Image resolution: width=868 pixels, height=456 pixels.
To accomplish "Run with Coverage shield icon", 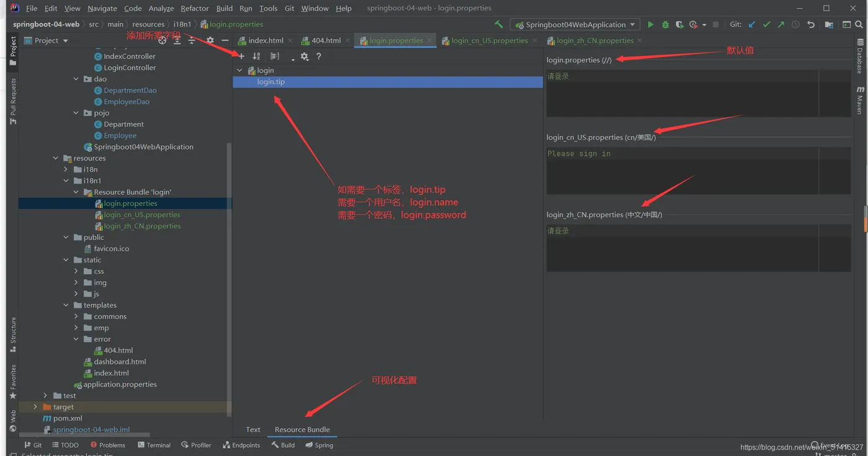I will [x=680, y=25].
